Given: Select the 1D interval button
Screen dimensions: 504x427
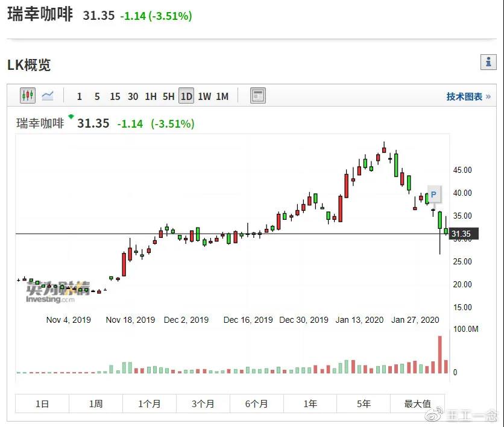Looking at the screenshot, I should tap(186, 96).
